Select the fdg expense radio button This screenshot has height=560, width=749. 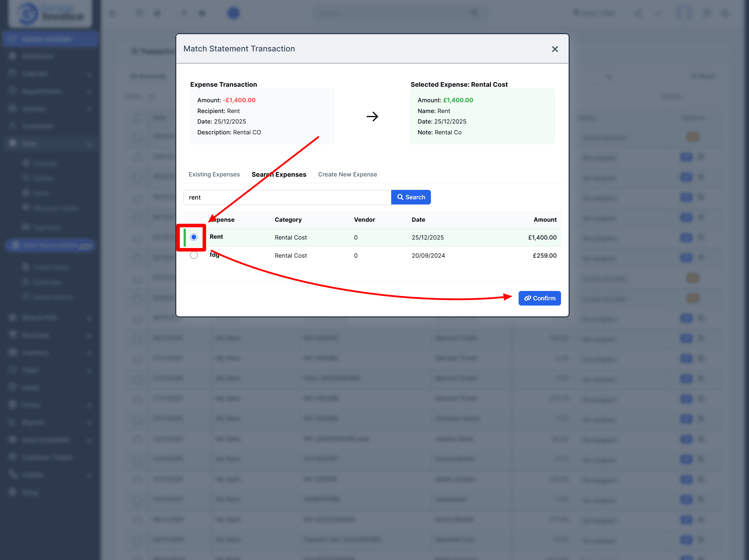[194, 255]
